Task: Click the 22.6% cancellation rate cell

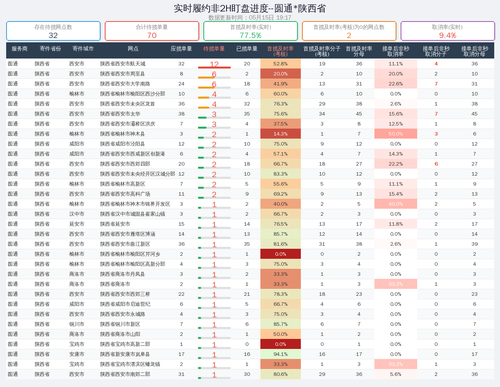Action: (396, 84)
